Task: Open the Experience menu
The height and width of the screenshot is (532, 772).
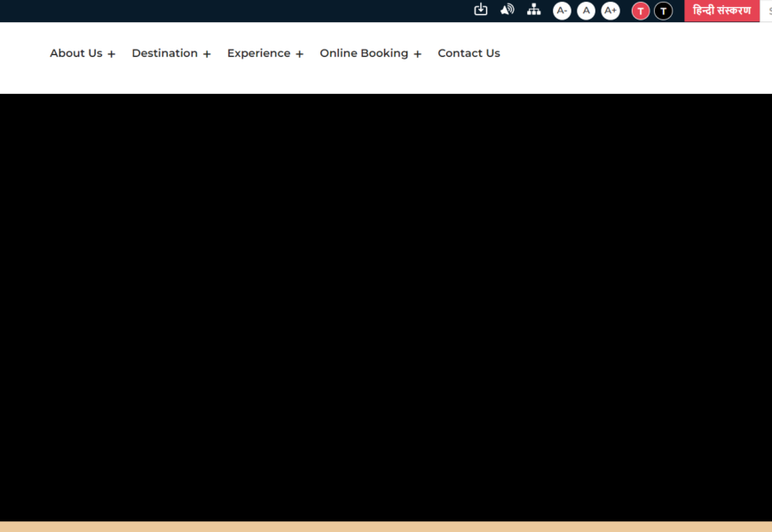Action: tap(258, 53)
